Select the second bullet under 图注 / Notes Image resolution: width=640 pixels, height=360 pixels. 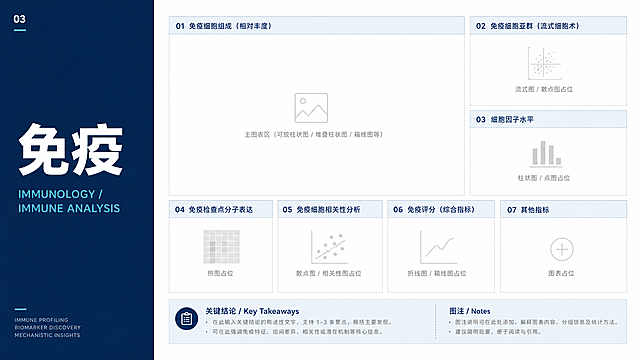pyautogui.click(x=495, y=332)
